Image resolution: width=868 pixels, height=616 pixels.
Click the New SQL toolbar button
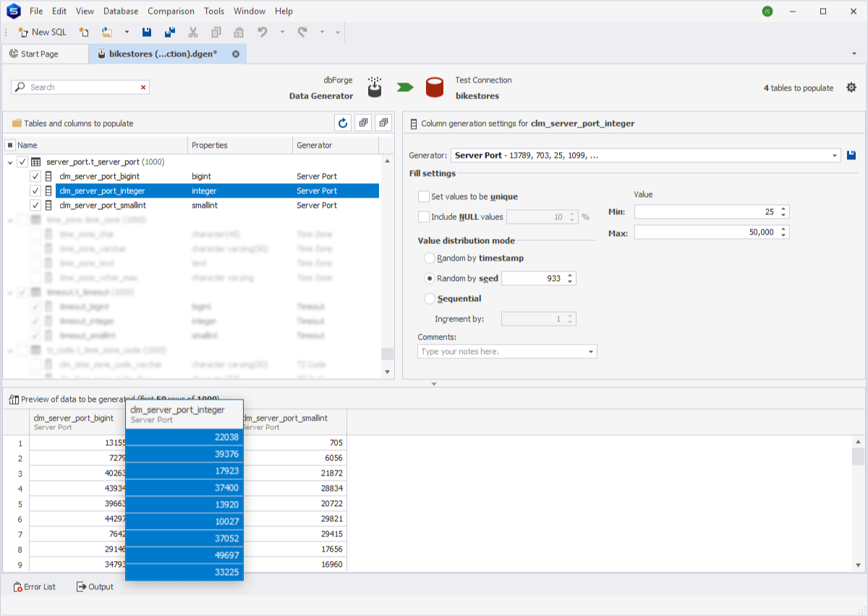42,32
